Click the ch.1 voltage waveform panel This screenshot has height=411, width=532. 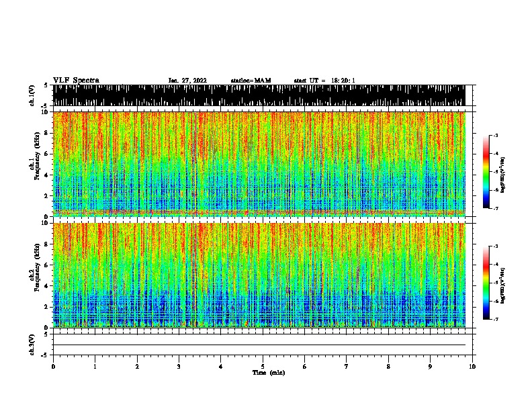coord(259,95)
